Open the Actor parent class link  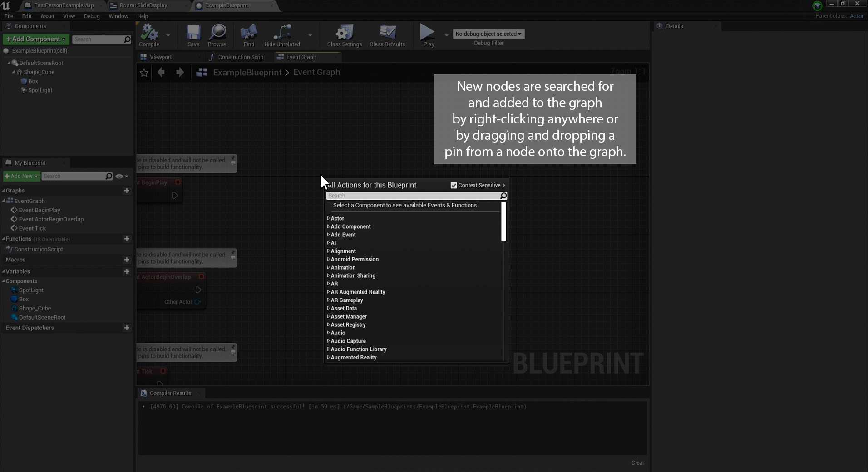pos(856,16)
